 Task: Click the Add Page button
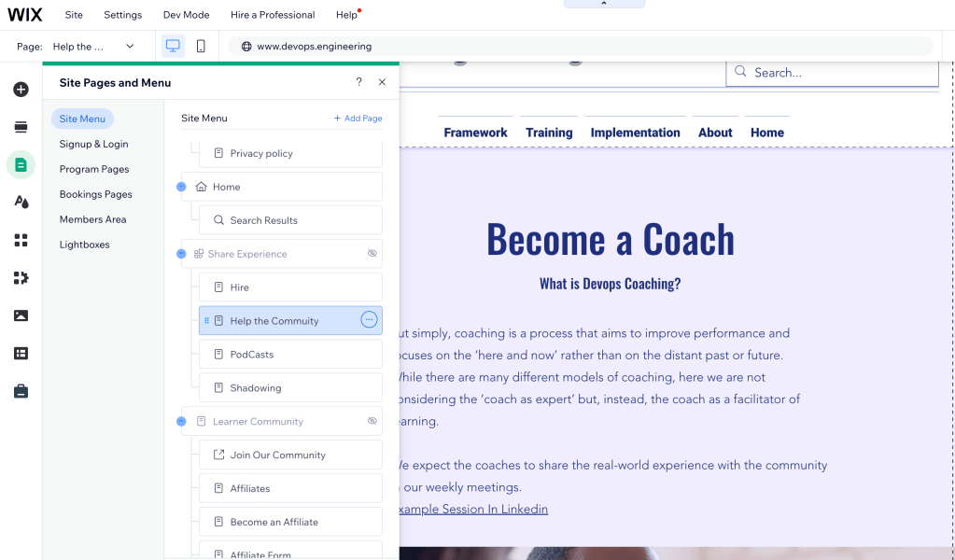click(358, 119)
